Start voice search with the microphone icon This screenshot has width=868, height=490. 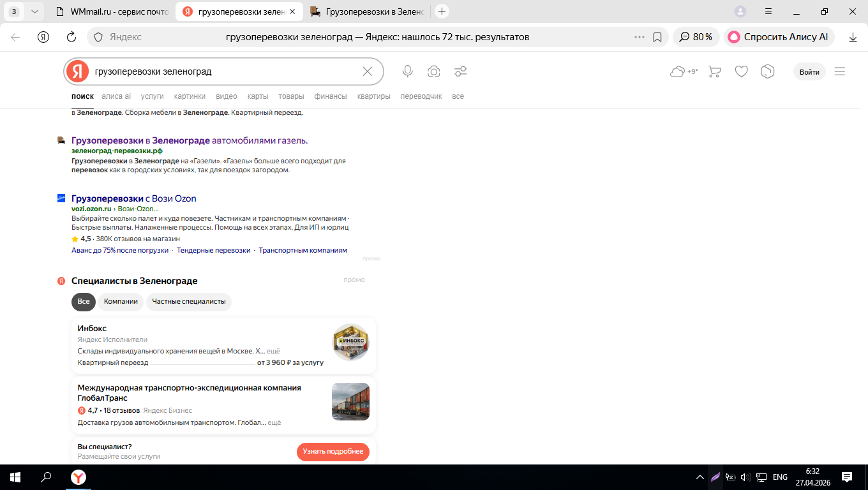click(408, 71)
